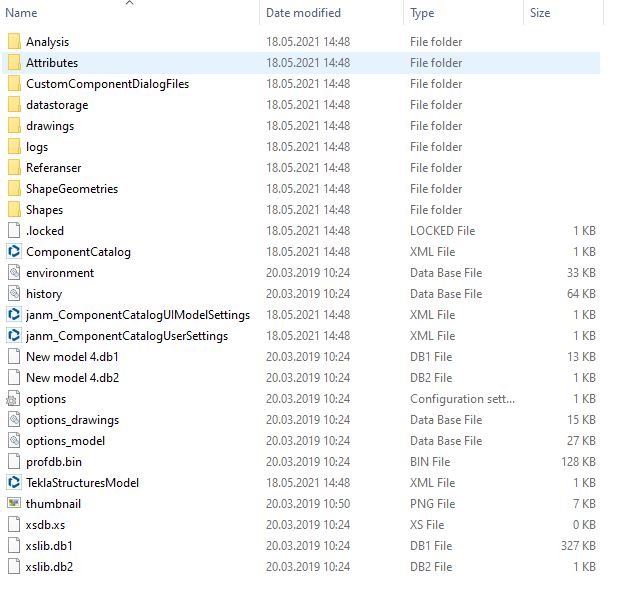Click the drawings folder icon
This screenshot has height=603, width=621.
click(x=14, y=126)
